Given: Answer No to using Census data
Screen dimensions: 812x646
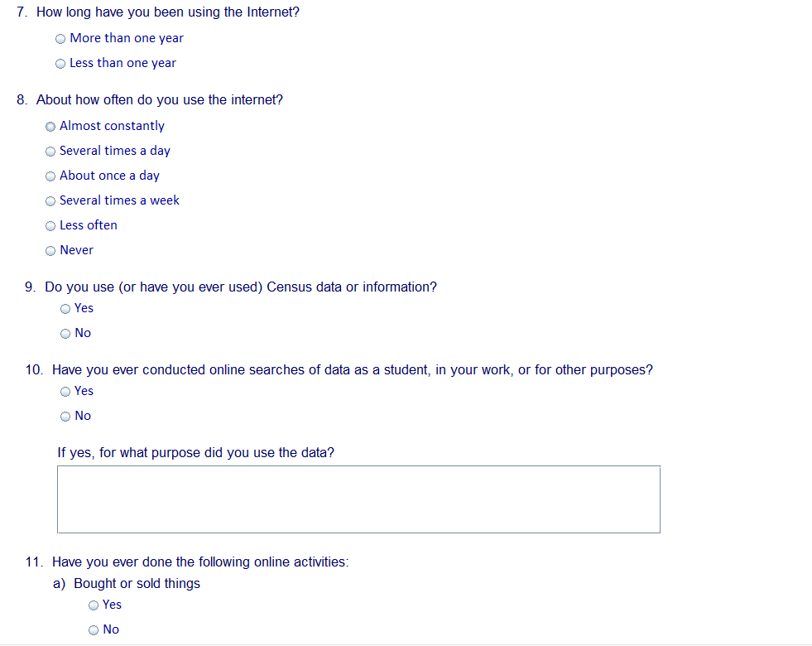Looking at the screenshot, I should click(x=65, y=334).
